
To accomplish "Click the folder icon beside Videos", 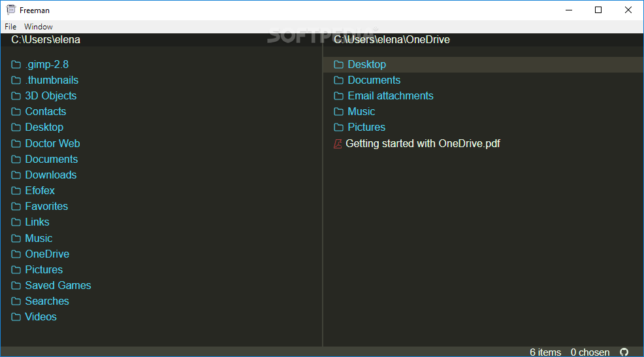I will pyautogui.click(x=16, y=316).
